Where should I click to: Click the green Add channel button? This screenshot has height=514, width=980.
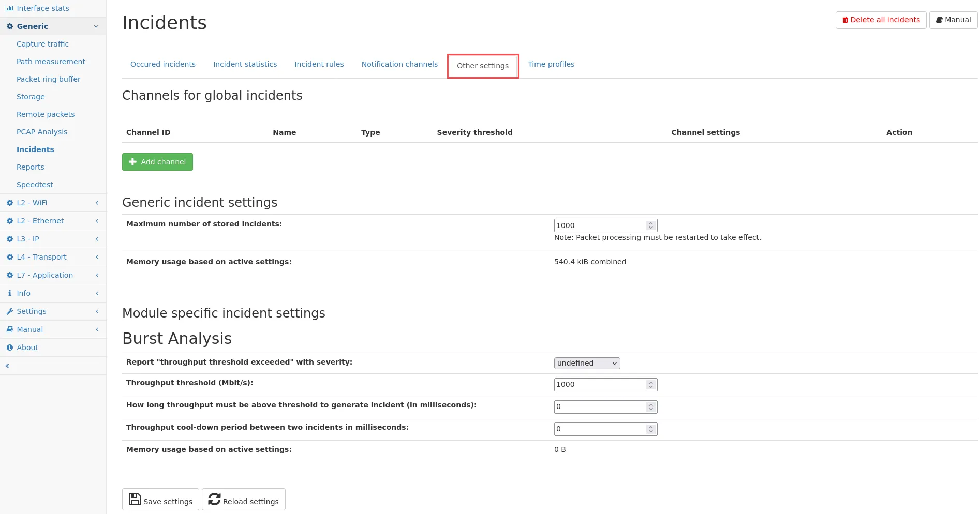pyautogui.click(x=157, y=162)
